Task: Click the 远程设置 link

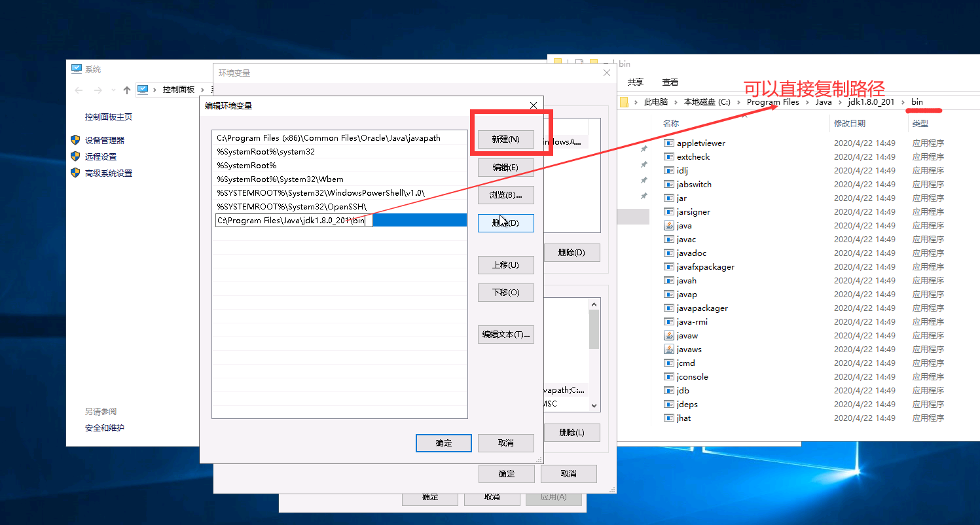Action: pos(101,156)
